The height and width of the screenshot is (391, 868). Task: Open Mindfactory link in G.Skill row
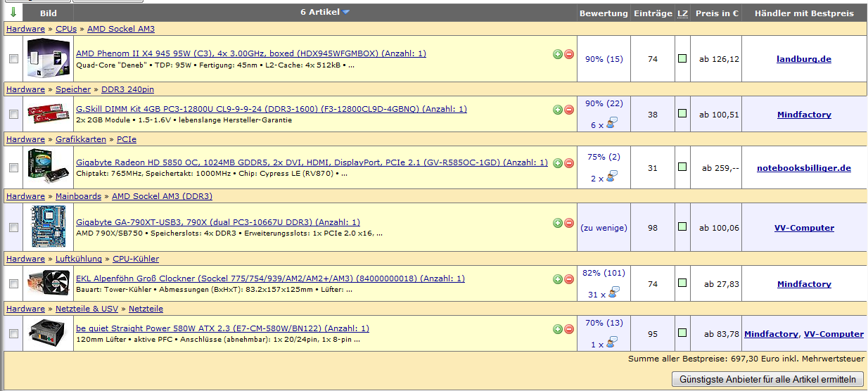point(804,115)
